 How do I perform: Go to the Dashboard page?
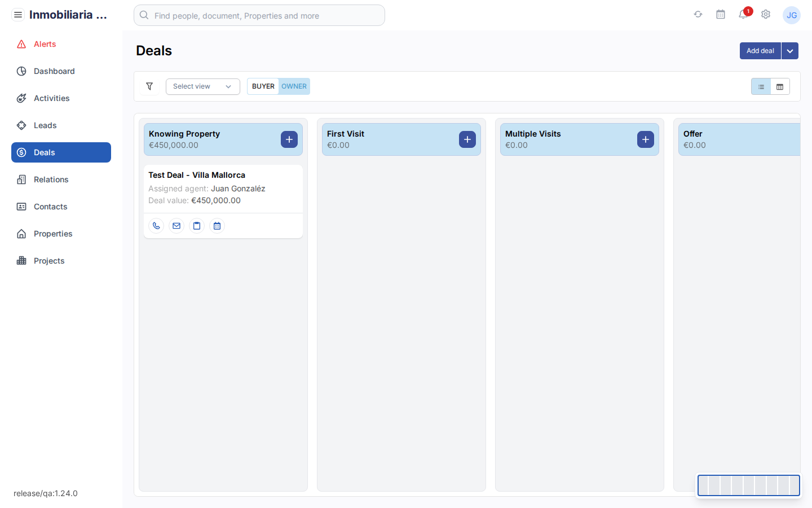point(54,71)
